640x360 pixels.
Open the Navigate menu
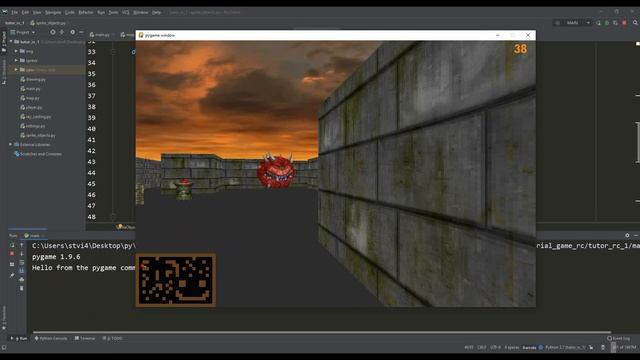tap(53, 13)
